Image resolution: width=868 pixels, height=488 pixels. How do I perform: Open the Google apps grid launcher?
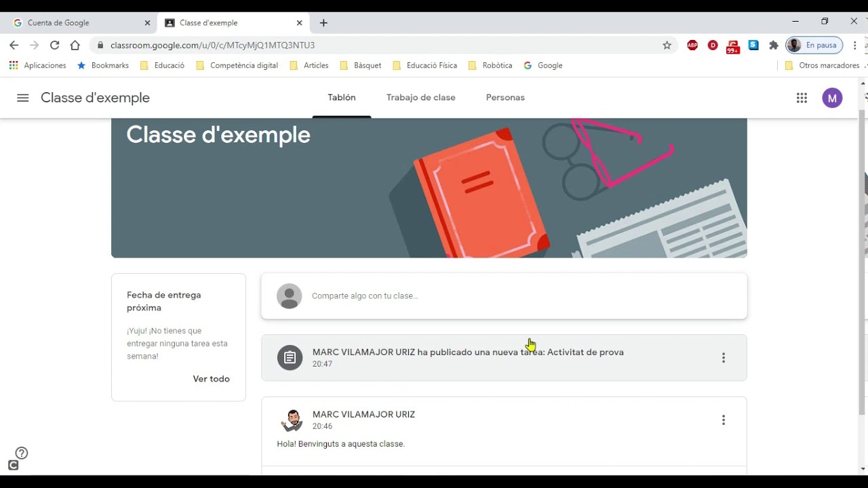802,98
